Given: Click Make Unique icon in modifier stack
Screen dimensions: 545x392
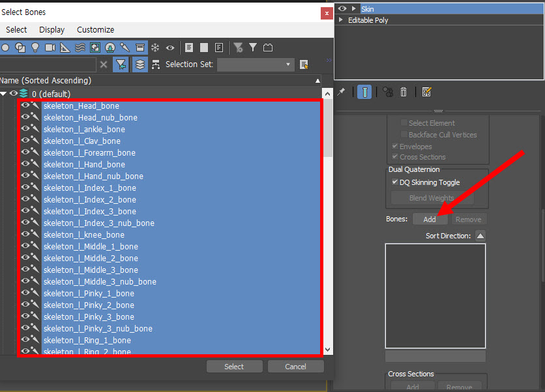Looking at the screenshot, I should (x=387, y=92).
